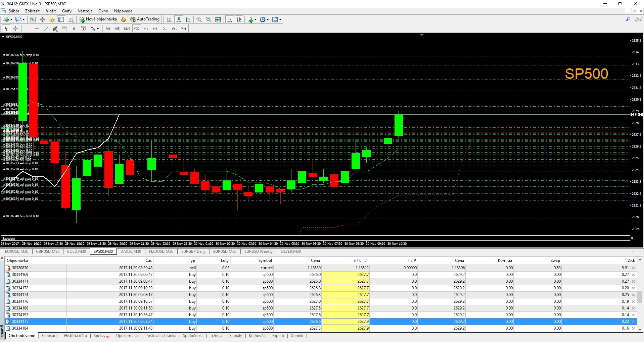This screenshot has height=342, width=644.
Task: Draw a vertical line
Action: pos(27,28)
